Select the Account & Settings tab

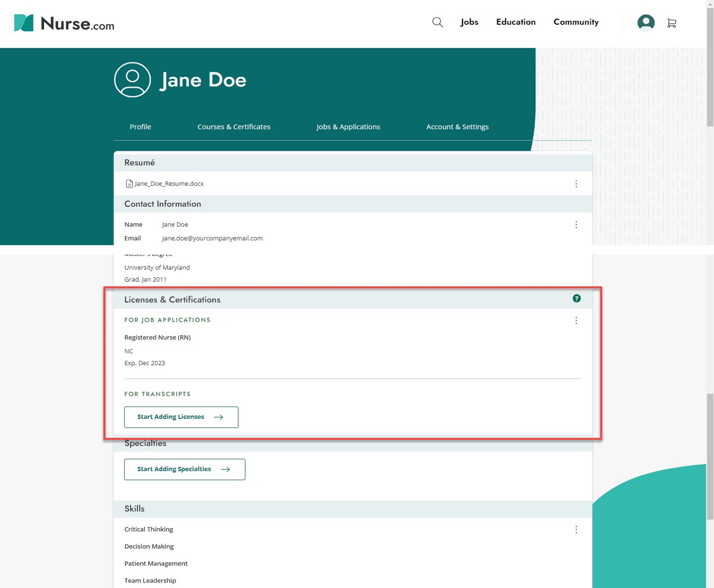tap(457, 127)
